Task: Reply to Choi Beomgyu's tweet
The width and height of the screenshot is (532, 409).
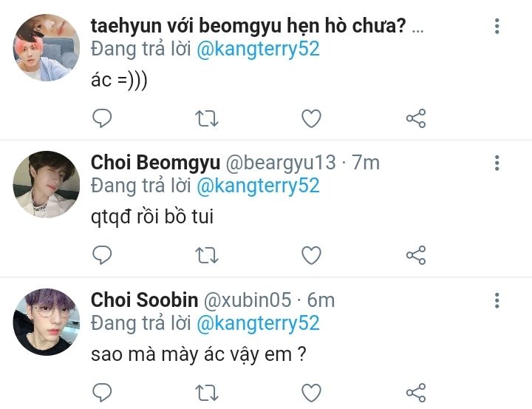Action: pos(102,255)
